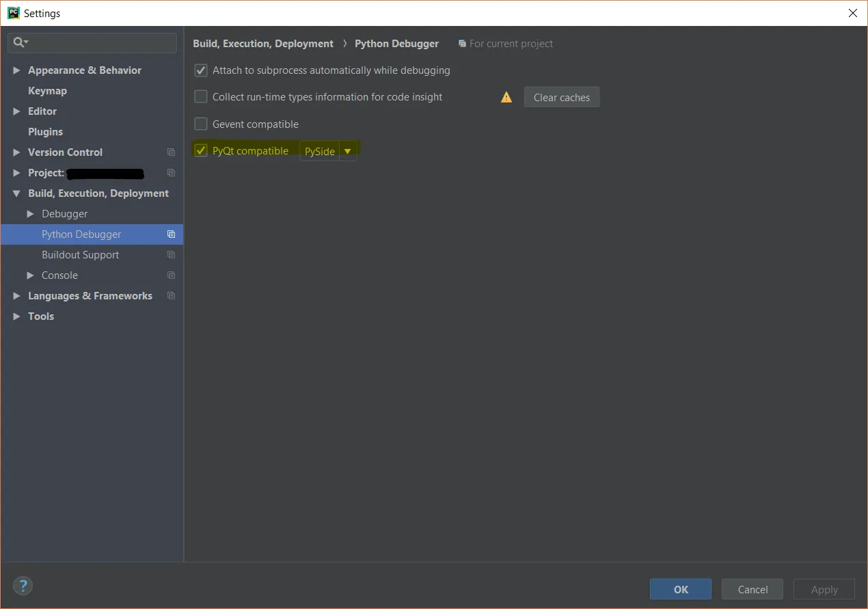This screenshot has width=868, height=609.
Task: Click Build, Execution, Deployment breadcrumb
Action: point(263,44)
